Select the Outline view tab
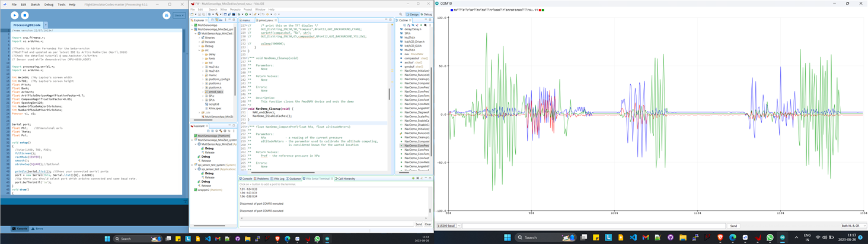This screenshot has width=868, height=244. point(403,20)
